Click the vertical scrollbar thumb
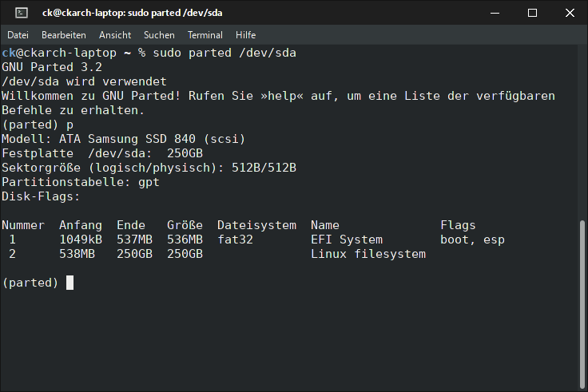 pyautogui.click(x=582, y=304)
